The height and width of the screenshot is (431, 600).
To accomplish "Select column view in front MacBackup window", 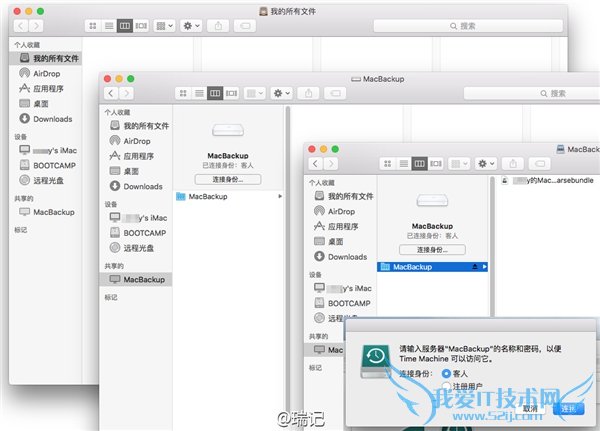I will [x=419, y=163].
